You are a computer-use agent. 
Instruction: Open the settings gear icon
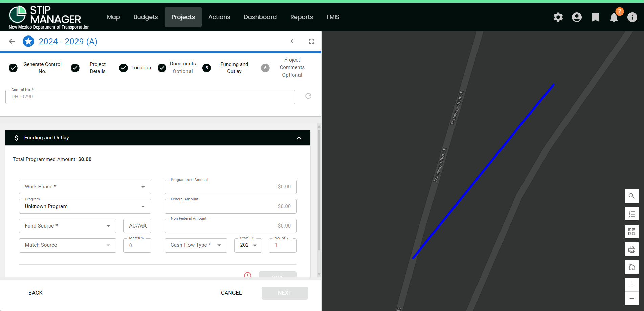click(x=558, y=17)
